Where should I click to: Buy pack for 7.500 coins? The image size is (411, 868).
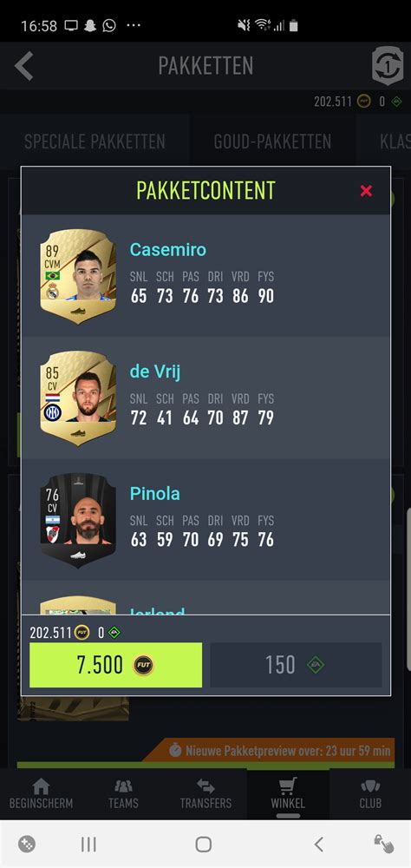(x=115, y=665)
